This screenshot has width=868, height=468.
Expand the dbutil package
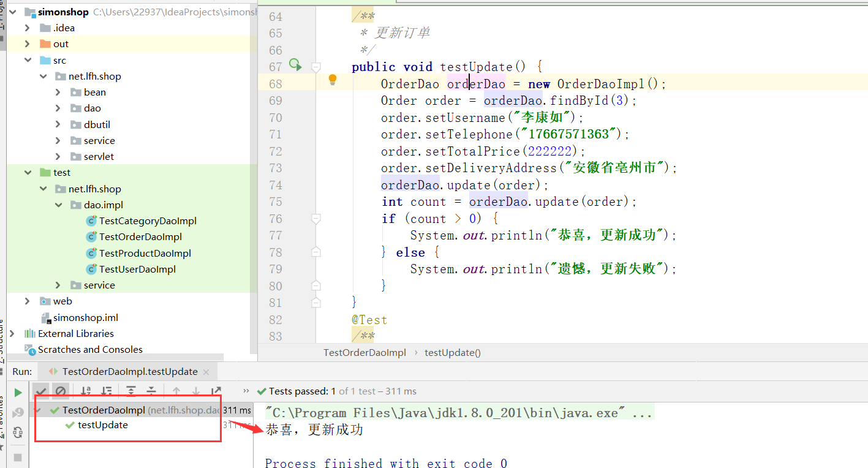(x=58, y=124)
